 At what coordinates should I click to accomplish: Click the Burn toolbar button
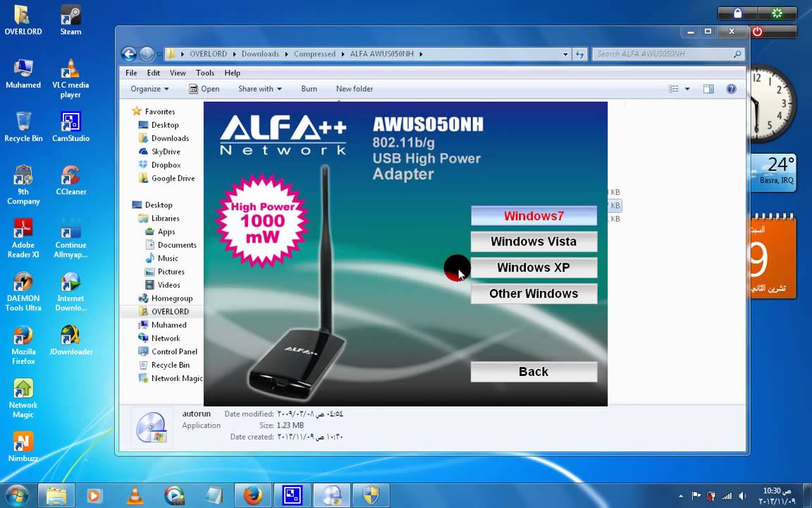click(x=309, y=89)
